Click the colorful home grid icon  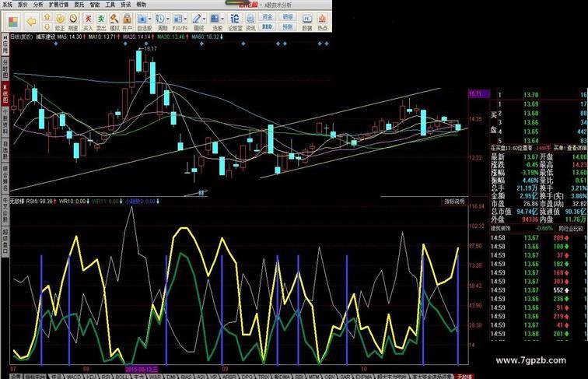pyautogui.click(x=13, y=22)
